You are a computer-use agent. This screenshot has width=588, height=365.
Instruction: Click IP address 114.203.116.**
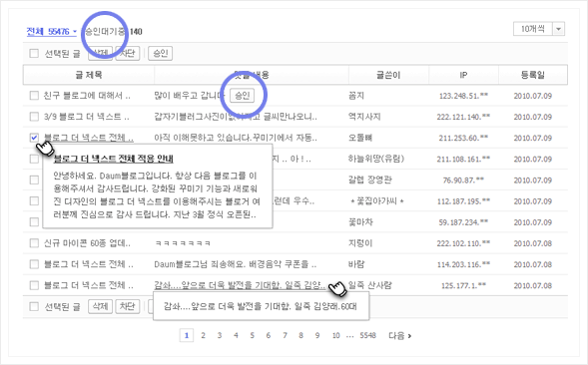pos(463,264)
